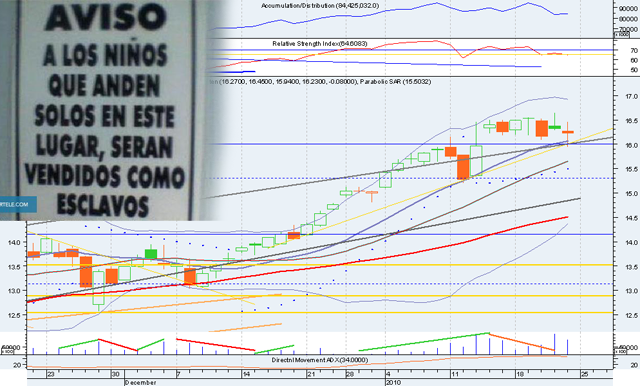The image size is (640, 386).
Task: Click the 70 level on RSI scale
Action: point(634,51)
